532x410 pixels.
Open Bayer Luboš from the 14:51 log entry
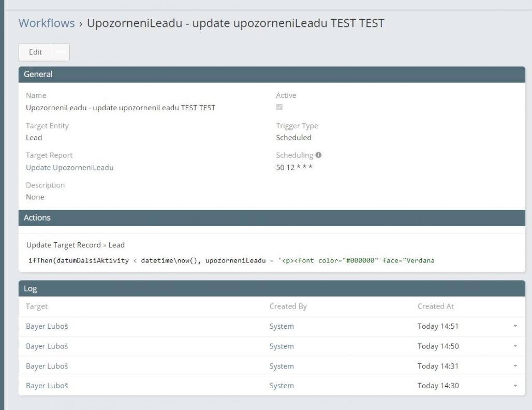(x=47, y=326)
